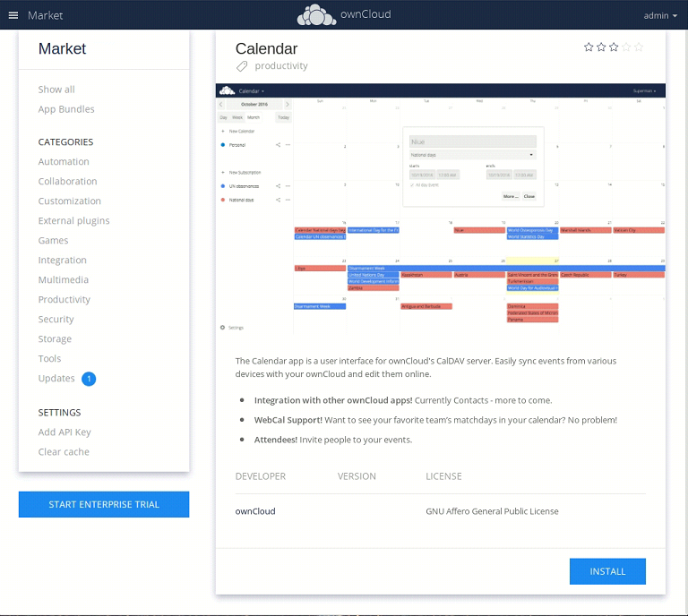Image resolution: width=688 pixels, height=616 pixels.
Task: Click the productivity tag icon
Action: tap(242, 66)
